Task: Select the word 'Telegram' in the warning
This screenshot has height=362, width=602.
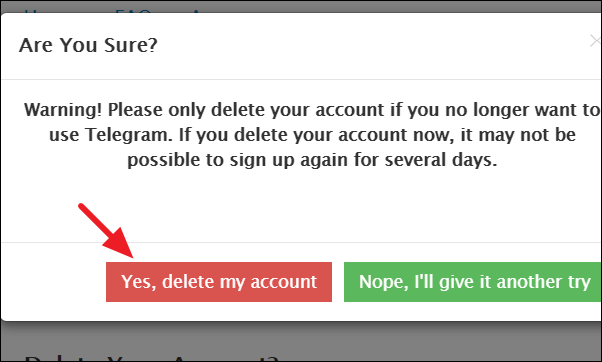Action: click(129, 135)
